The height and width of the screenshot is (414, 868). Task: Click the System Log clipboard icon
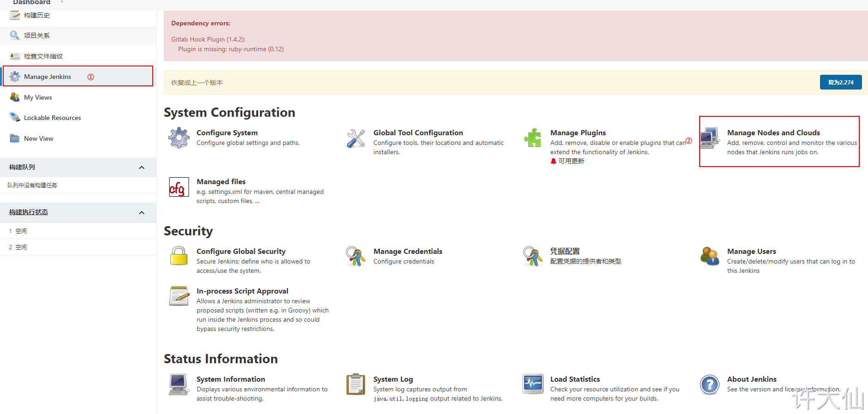click(356, 384)
